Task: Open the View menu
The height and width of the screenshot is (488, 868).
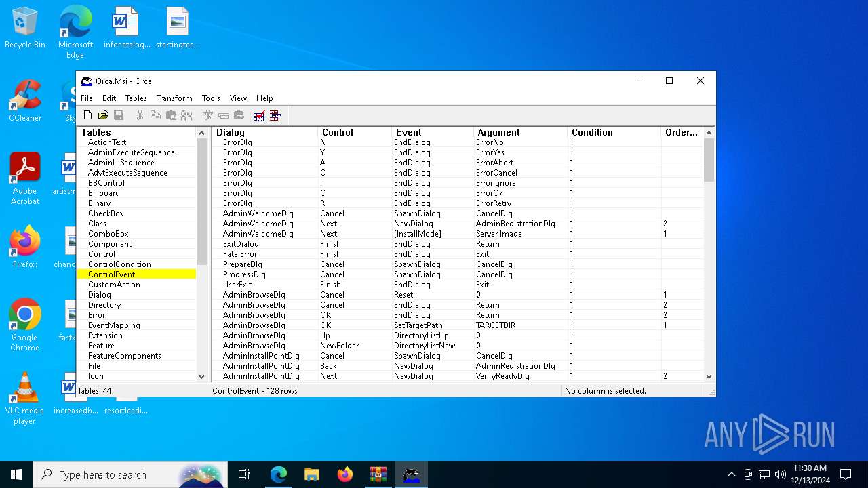Action: (x=238, y=98)
